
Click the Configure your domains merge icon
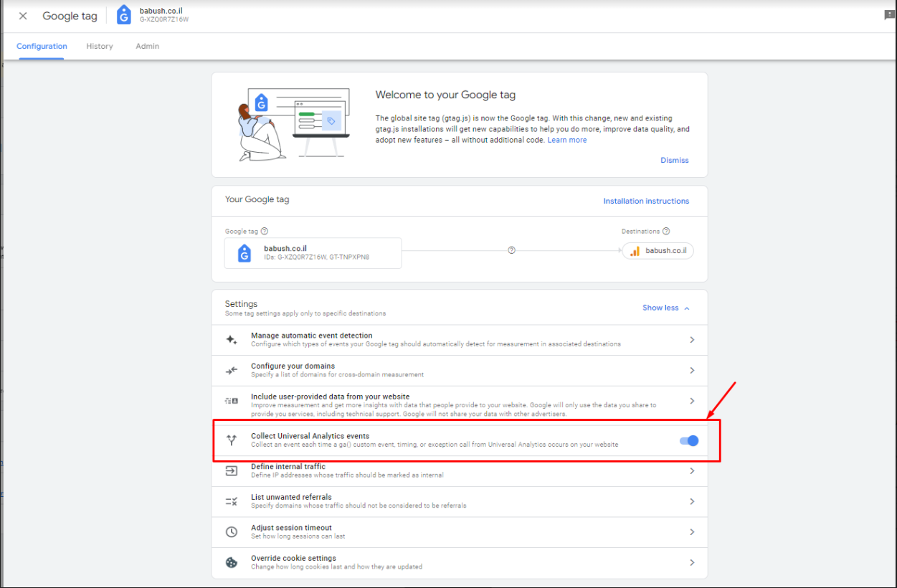coord(232,371)
